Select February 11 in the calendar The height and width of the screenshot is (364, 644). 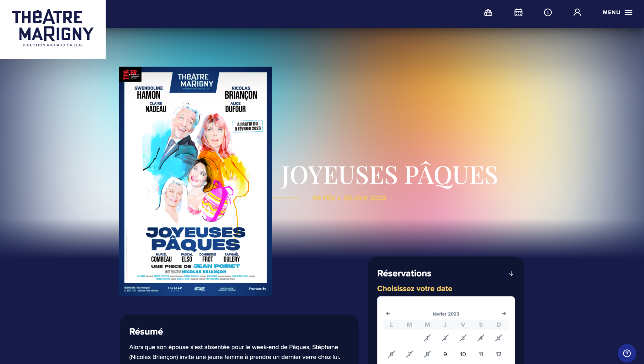[x=481, y=354]
